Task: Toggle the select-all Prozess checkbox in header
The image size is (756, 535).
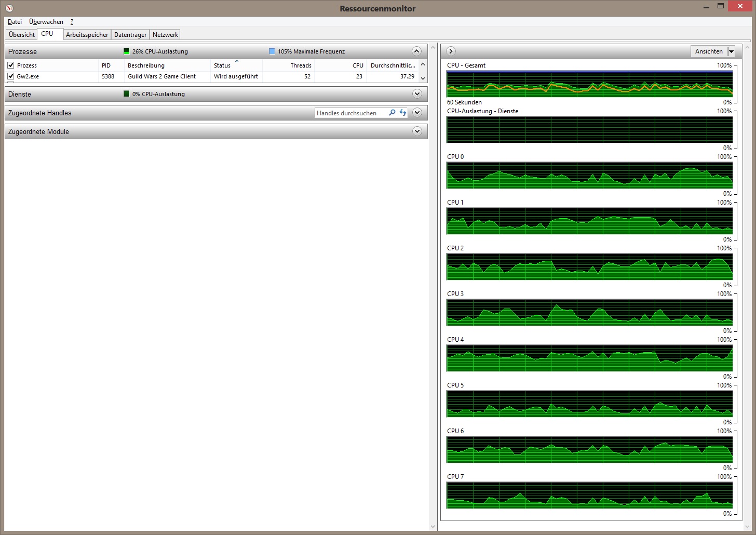Action: (x=11, y=65)
